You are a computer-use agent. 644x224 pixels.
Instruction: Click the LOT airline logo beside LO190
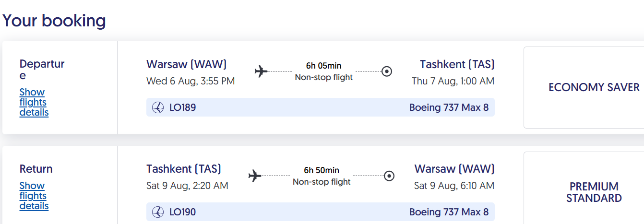tap(158, 212)
